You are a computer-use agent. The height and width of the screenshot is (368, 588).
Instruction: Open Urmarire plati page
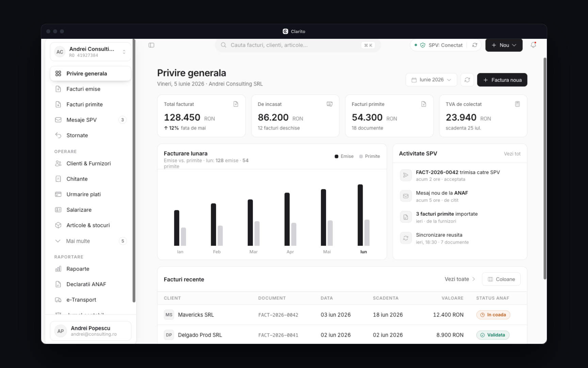coord(91,194)
